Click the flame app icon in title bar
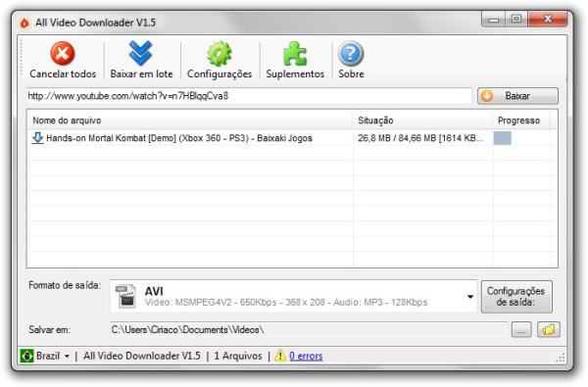 point(24,23)
